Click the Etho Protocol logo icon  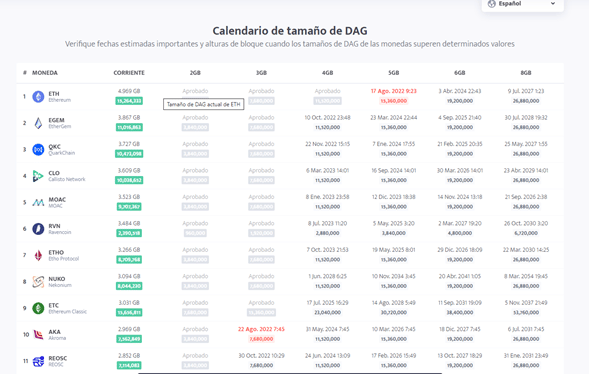(38, 255)
